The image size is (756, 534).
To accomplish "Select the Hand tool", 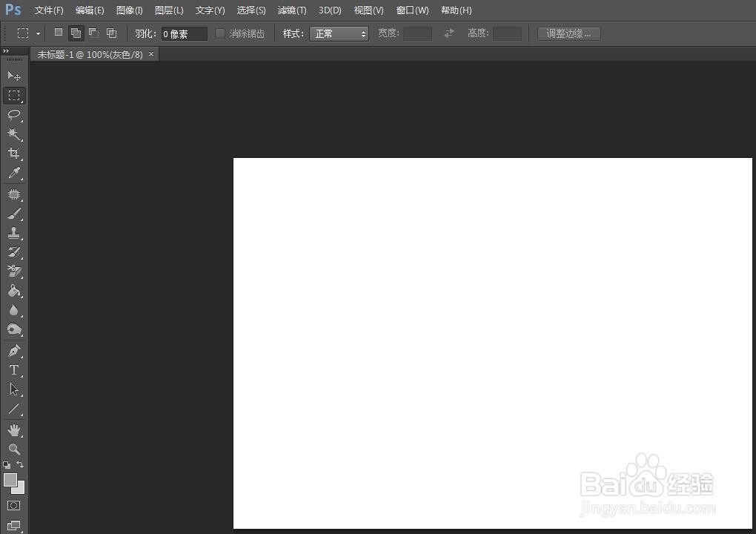I will [14, 430].
